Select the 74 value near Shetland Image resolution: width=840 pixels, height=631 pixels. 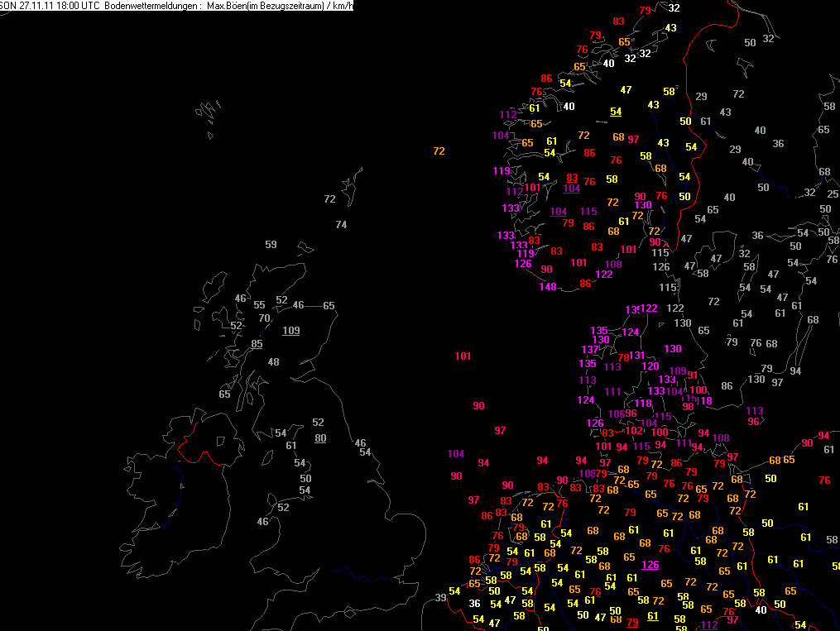coord(341,225)
